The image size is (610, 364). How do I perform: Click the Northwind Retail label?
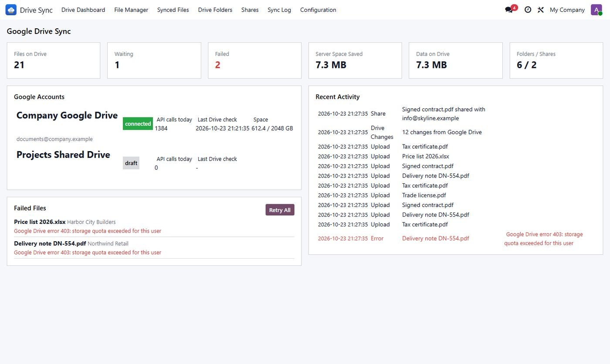pos(108,243)
